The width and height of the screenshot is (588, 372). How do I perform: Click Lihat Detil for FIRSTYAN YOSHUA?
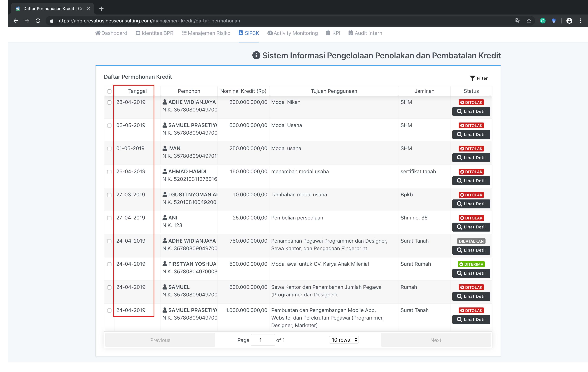click(x=471, y=273)
